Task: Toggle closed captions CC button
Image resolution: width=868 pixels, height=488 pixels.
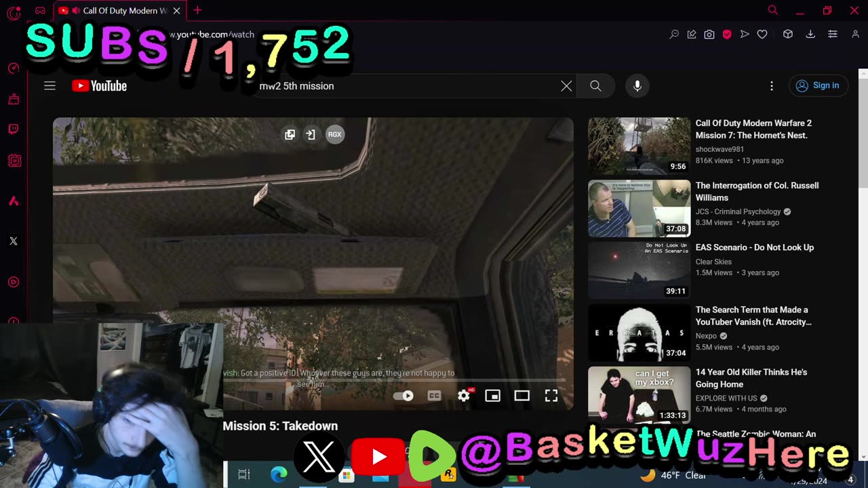Action: (x=434, y=396)
